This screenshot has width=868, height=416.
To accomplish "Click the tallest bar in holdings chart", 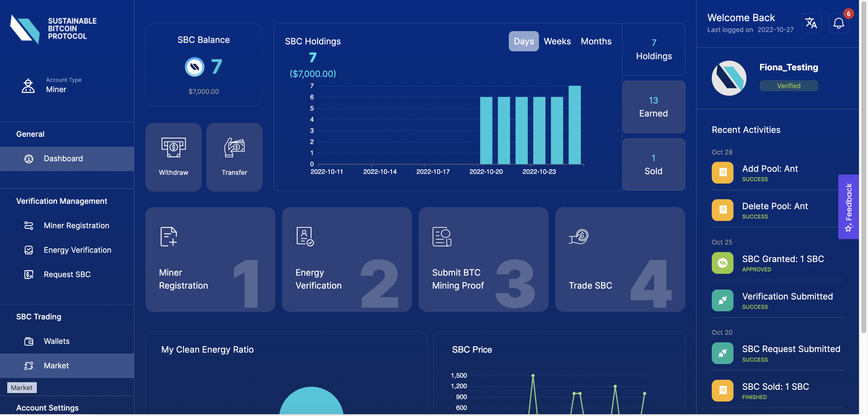I will click(x=575, y=125).
